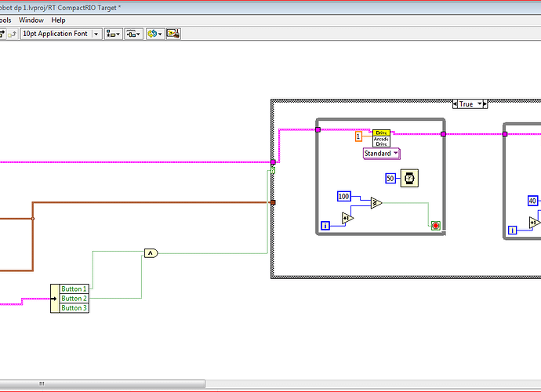Image resolution: width=541 pixels, height=392 pixels.
Task: Click the second loop's left pink tunnel
Action: pyautogui.click(x=505, y=134)
